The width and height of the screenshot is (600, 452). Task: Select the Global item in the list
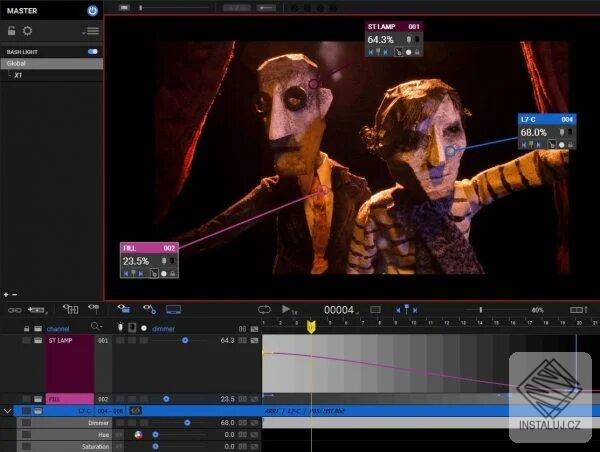[52, 64]
